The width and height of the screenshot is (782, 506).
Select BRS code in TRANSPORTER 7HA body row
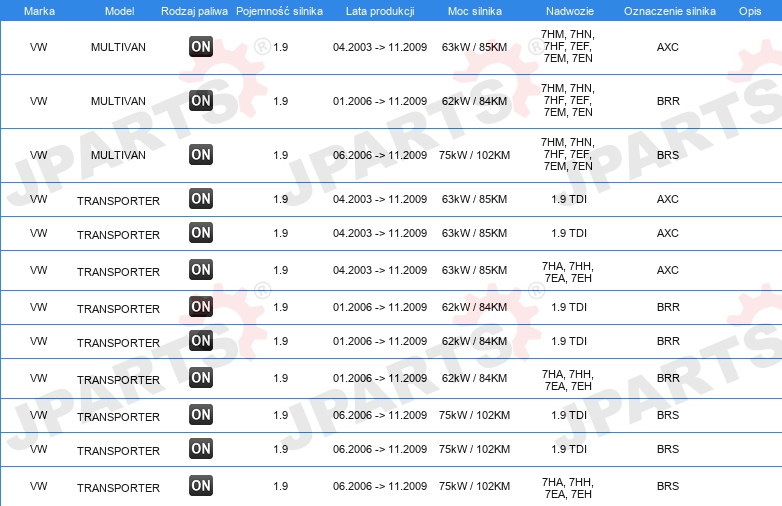click(x=668, y=486)
